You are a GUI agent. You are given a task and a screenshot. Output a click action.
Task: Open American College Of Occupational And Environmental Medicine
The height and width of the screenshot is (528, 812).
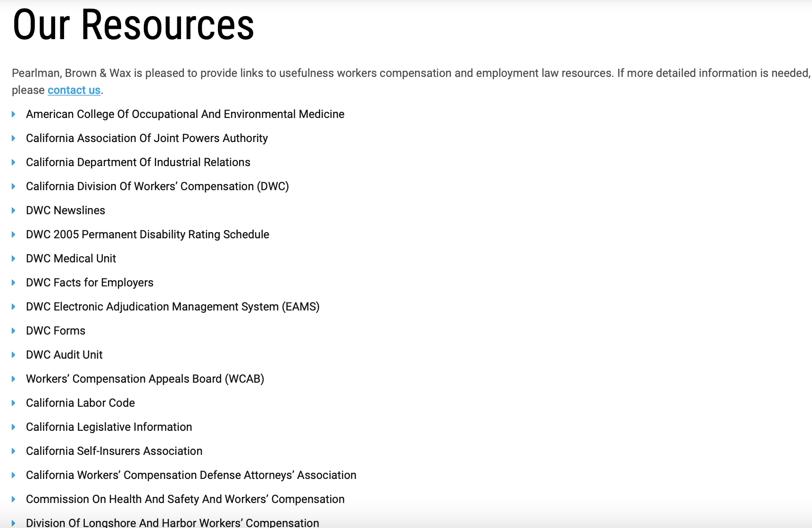coord(185,114)
